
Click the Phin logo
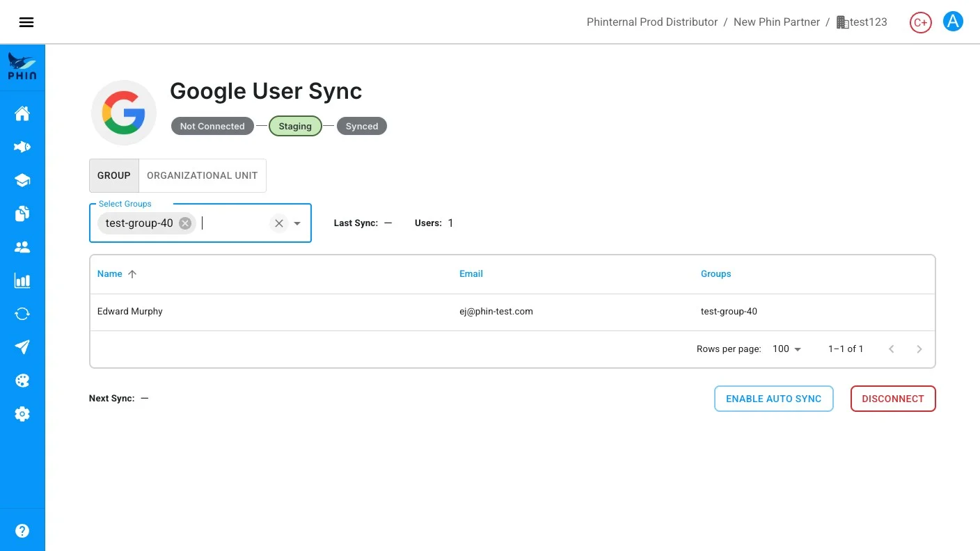click(x=22, y=67)
